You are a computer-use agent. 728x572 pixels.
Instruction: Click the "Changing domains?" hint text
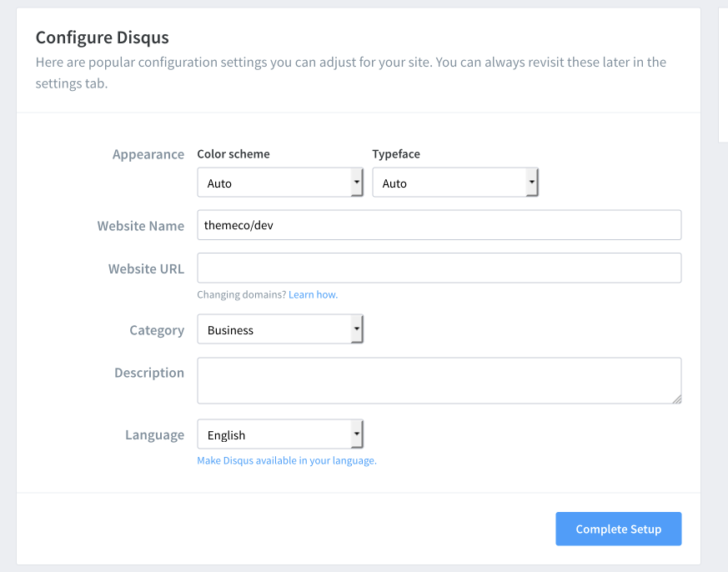pos(242,295)
